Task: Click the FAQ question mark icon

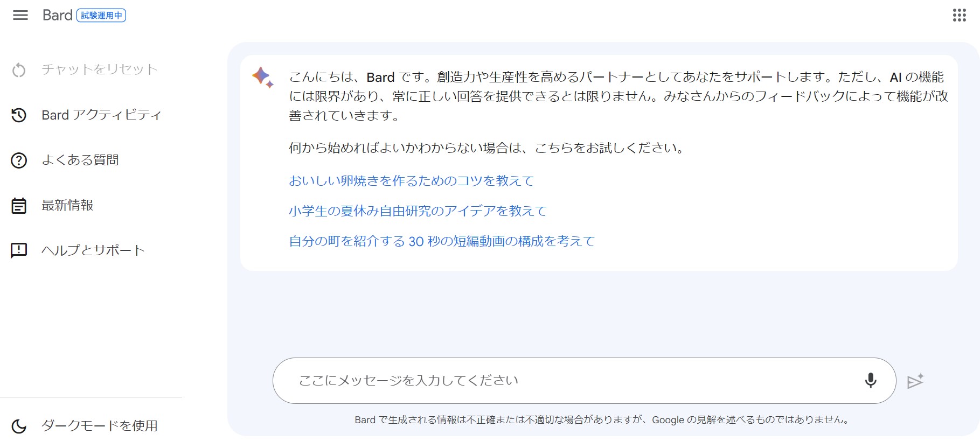Action: [19, 160]
